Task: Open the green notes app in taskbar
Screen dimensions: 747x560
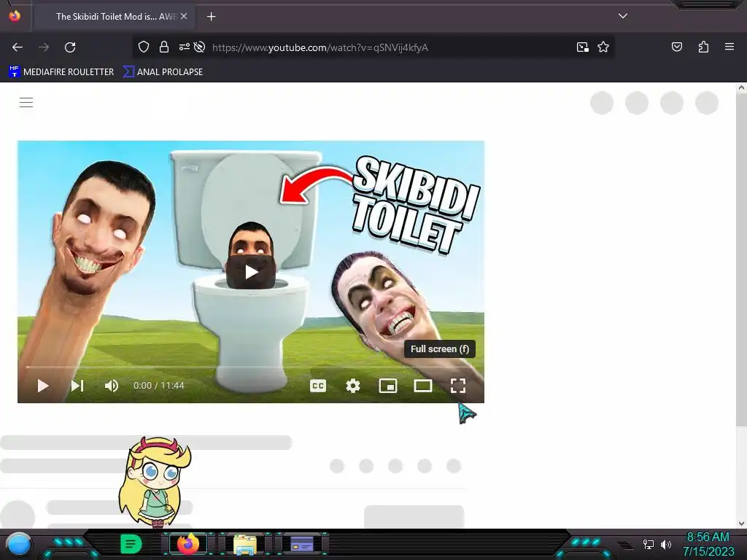Action: [x=131, y=544]
